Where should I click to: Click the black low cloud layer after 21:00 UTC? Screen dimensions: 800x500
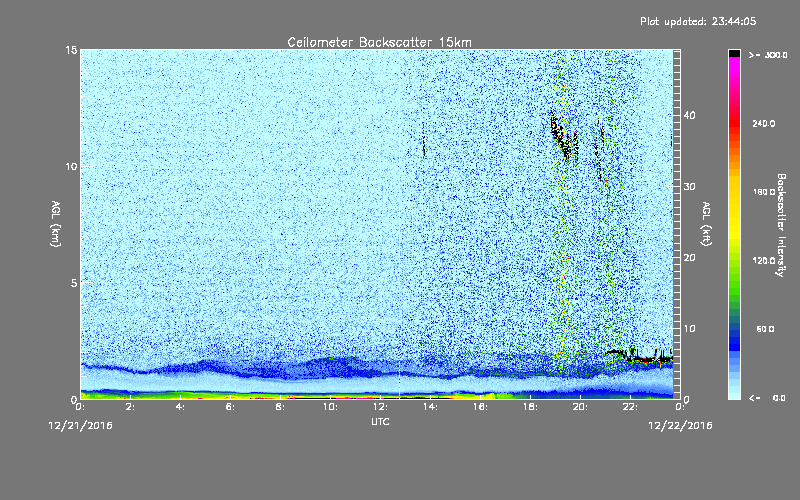pos(638,356)
